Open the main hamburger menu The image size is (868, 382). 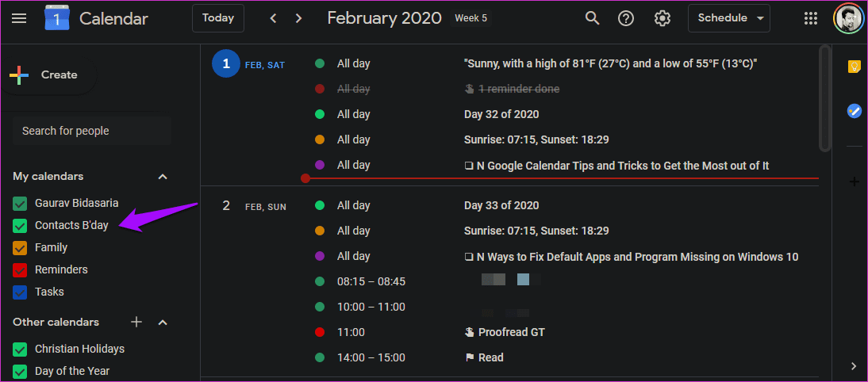click(x=19, y=19)
